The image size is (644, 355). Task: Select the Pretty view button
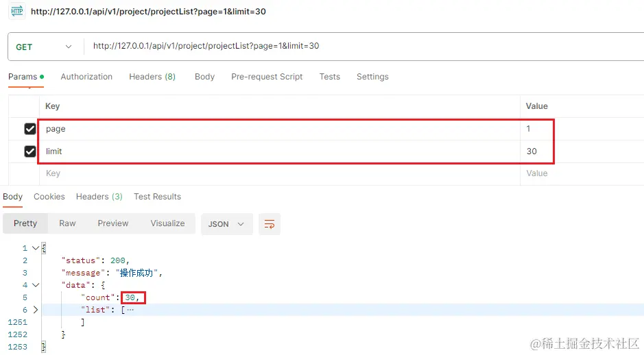pyautogui.click(x=25, y=223)
